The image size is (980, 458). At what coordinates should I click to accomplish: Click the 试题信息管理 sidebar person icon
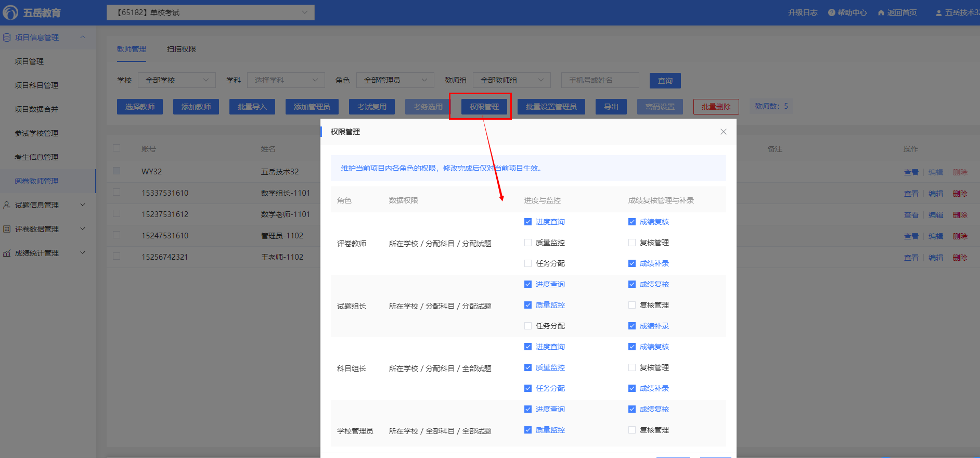(7, 205)
